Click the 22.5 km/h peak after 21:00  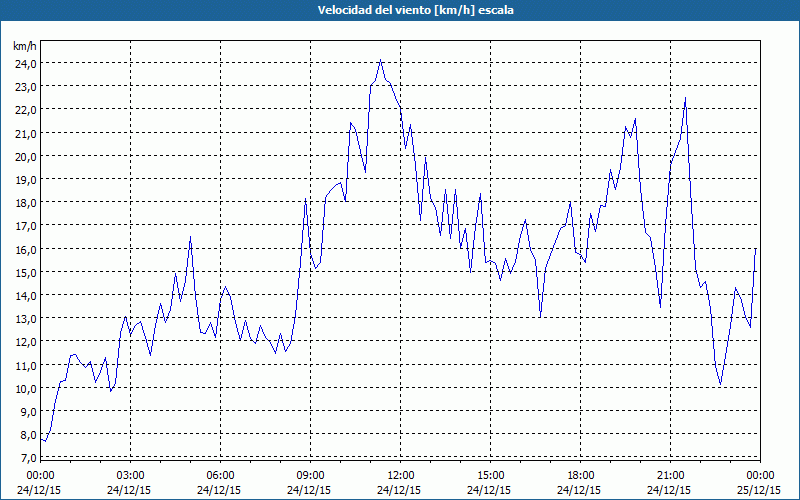pos(685,98)
